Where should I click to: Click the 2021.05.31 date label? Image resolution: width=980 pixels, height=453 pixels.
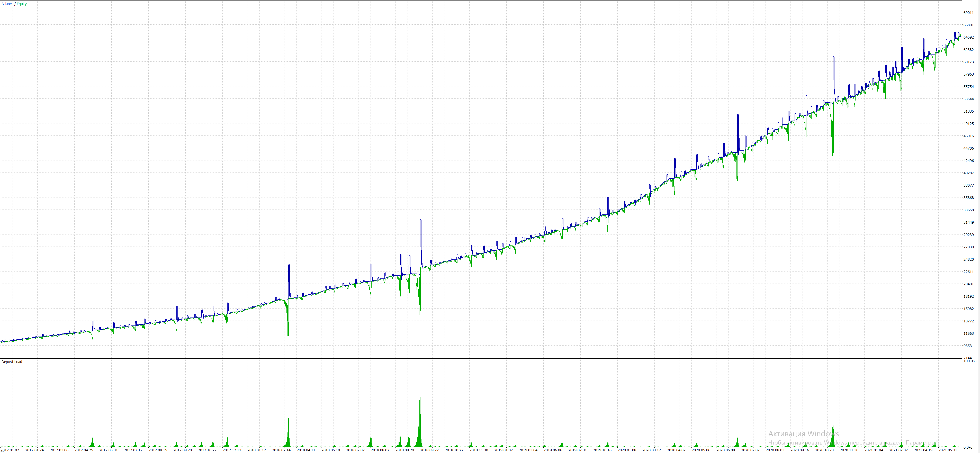point(947,450)
